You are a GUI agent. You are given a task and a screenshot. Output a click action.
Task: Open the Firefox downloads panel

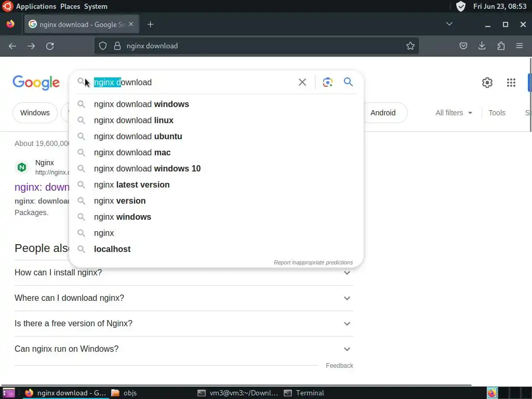tap(482, 46)
